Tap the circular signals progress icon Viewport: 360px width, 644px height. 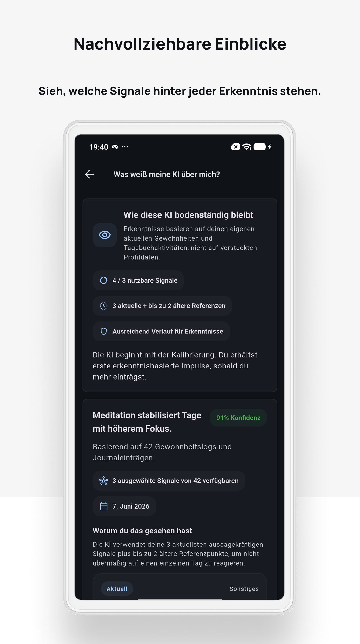[104, 281]
